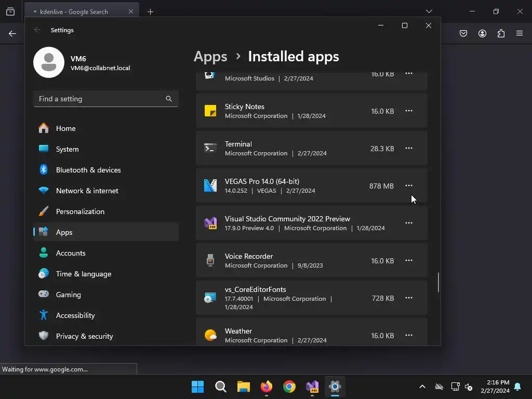This screenshot has height=399, width=532.
Task: Click the Voice Recorder app icon
Action: point(210,260)
